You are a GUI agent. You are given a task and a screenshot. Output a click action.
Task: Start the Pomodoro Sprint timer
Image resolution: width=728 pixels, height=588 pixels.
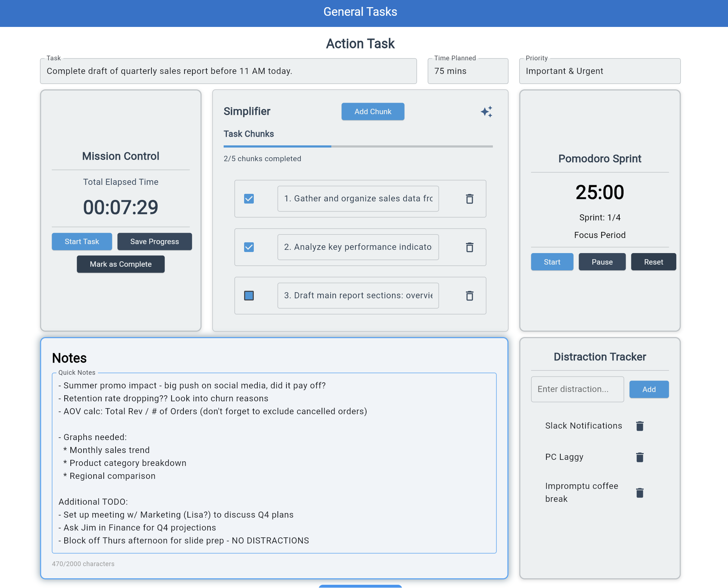coord(552,262)
